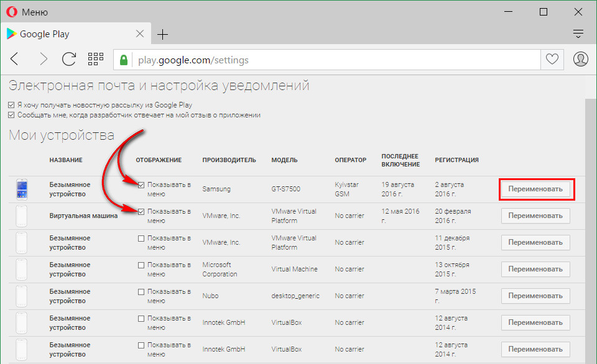Click the '20 февраля 2016 г.' registration date
The height and width of the screenshot is (364, 597).
pos(453,216)
